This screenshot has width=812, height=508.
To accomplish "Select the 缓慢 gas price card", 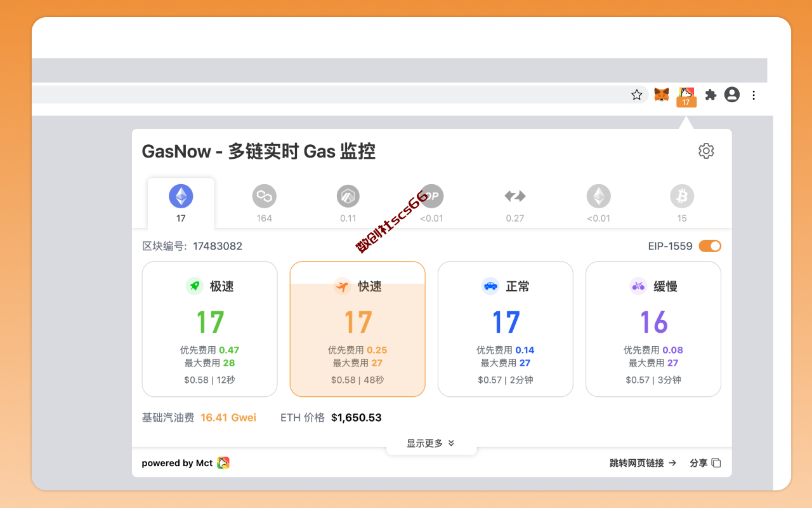I will point(653,329).
